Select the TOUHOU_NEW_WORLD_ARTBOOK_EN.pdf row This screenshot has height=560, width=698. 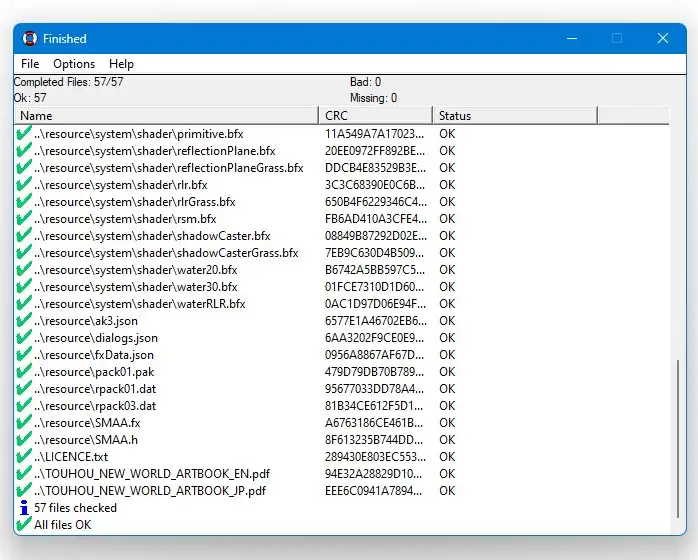pos(151,473)
